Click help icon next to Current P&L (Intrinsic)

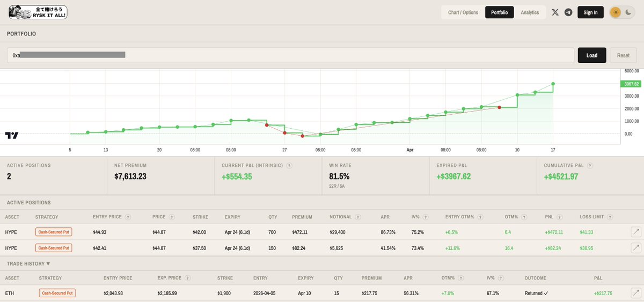289,166
